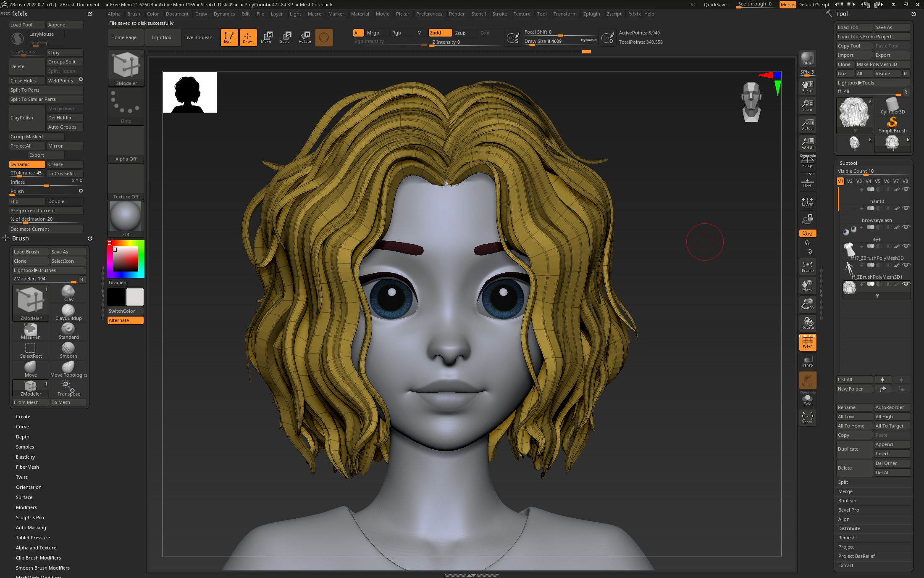924x578 pixels.
Task: Activate Edit mode button
Action: point(229,37)
